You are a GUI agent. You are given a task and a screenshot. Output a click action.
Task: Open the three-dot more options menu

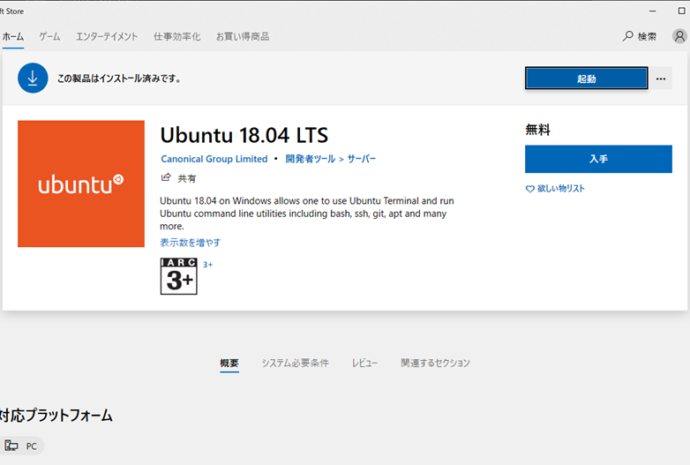coord(661,79)
